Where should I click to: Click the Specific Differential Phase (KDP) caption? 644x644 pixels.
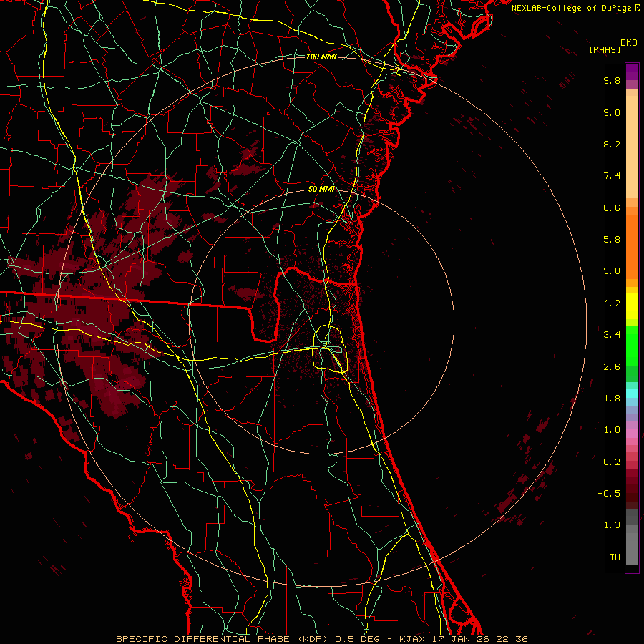point(223,639)
